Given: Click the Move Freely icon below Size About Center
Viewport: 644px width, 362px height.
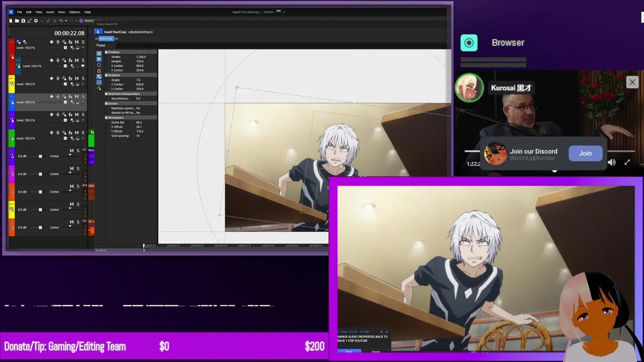Looking at the screenshot, I should click(99, 88).
